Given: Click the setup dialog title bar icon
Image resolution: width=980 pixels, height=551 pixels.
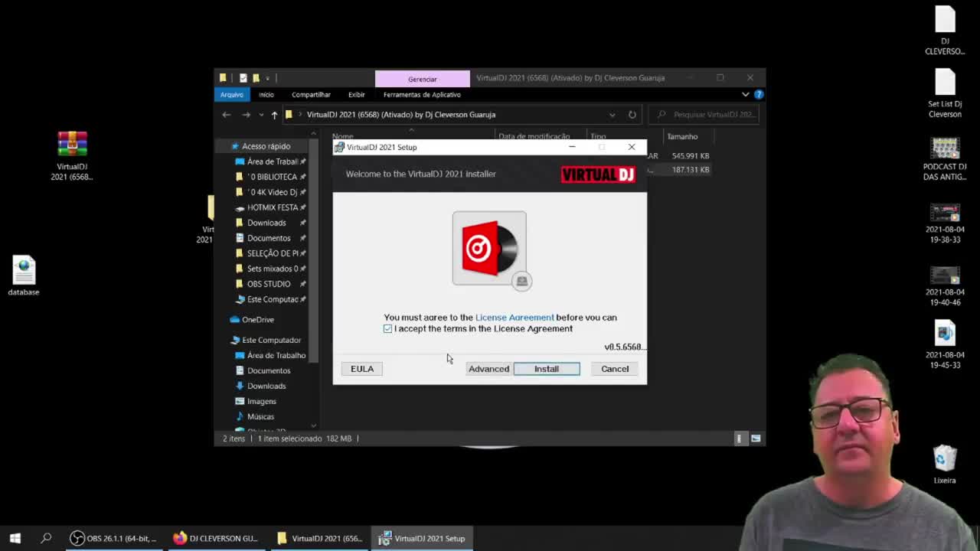Looking at the screenshot, I should [x=339, y=147].
